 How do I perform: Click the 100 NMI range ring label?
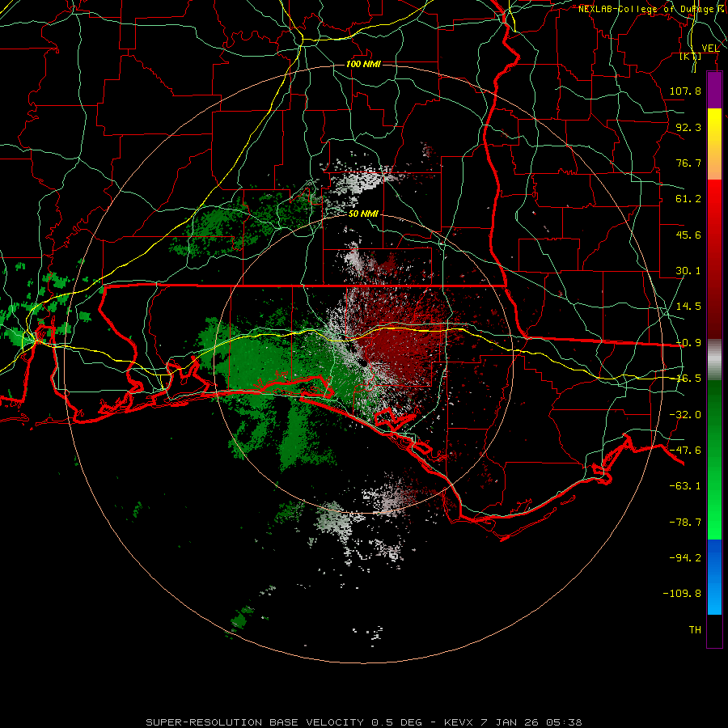click(363, 64)
